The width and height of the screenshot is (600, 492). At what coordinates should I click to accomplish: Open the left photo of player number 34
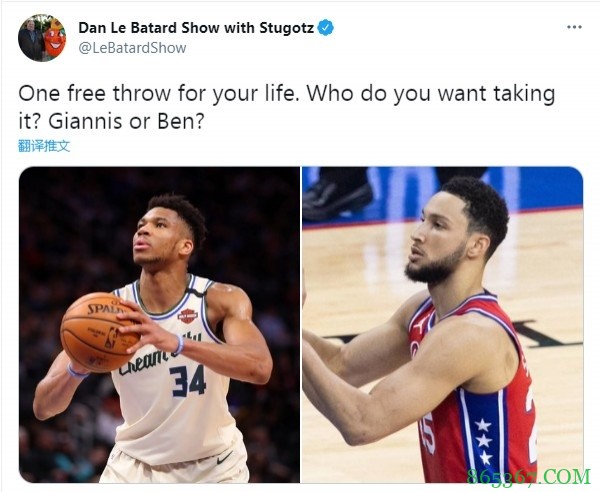point(159,324)
